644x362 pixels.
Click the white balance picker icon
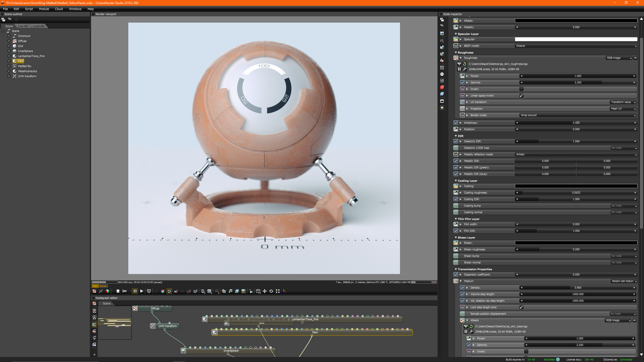click(x=163, y=291)
